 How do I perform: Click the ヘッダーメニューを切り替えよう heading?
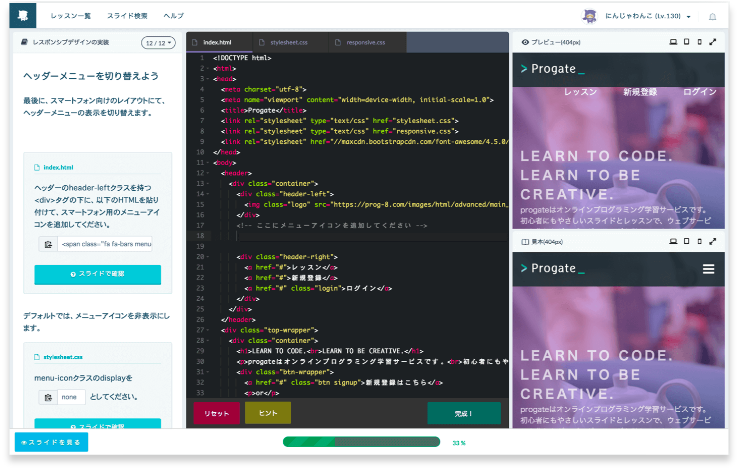click(x=91, y=76)
